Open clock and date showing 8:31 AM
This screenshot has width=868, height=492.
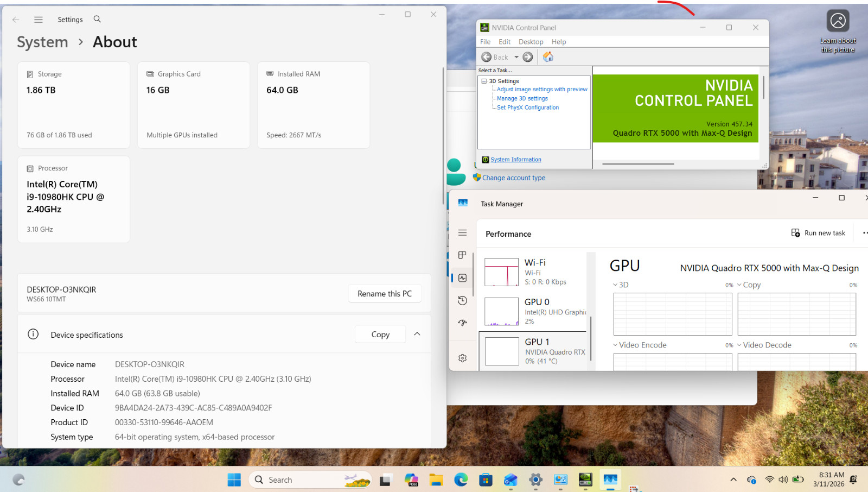tap(828, 480)
